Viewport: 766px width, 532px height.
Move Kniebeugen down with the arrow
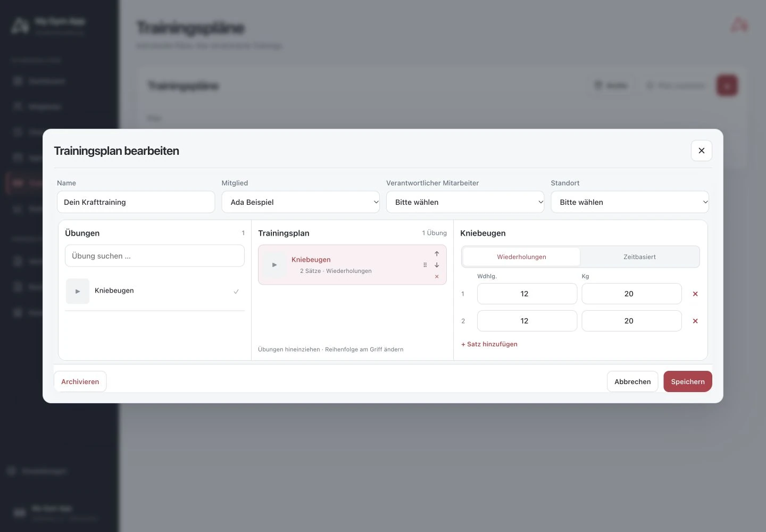437,265
